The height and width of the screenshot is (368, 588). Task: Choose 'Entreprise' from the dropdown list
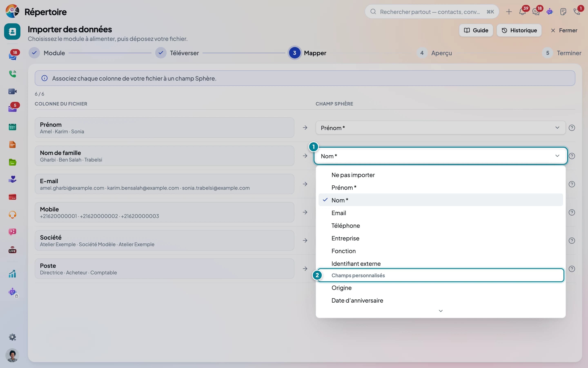(x=441, y=238)
